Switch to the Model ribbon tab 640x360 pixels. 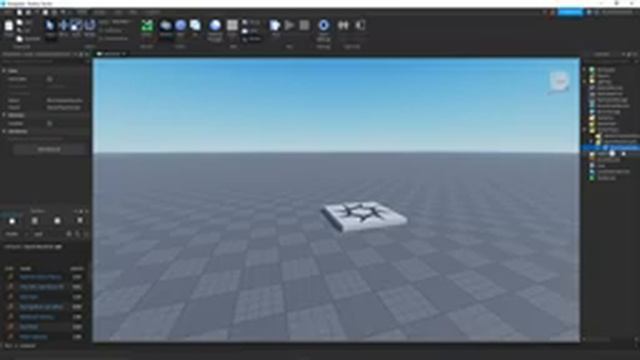pos(99,13)
